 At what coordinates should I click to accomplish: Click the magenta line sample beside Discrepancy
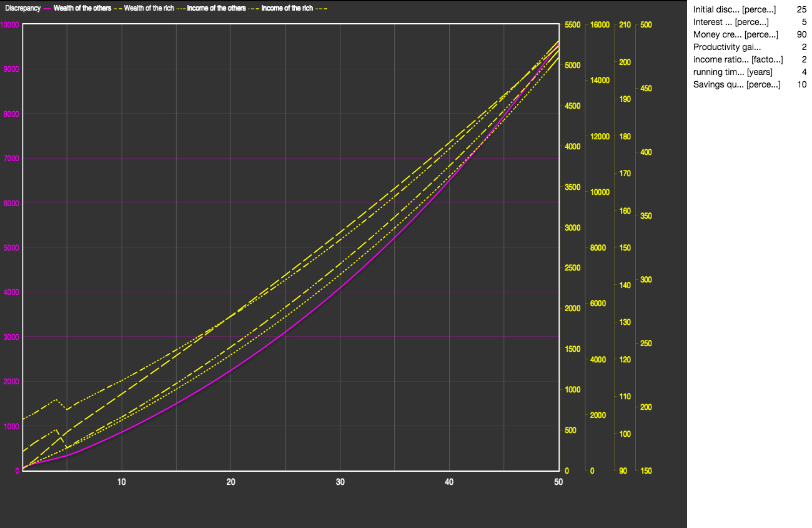47,8
